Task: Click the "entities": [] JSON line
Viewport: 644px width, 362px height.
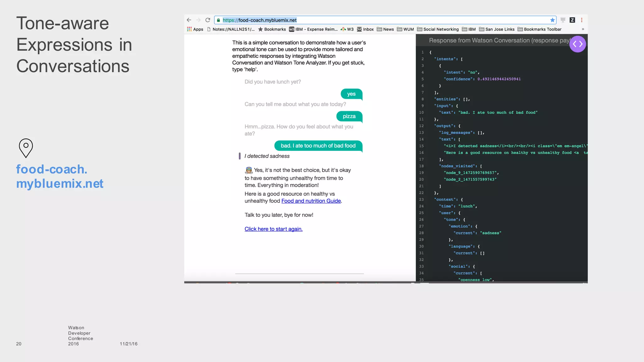Action: coord(452,99)
